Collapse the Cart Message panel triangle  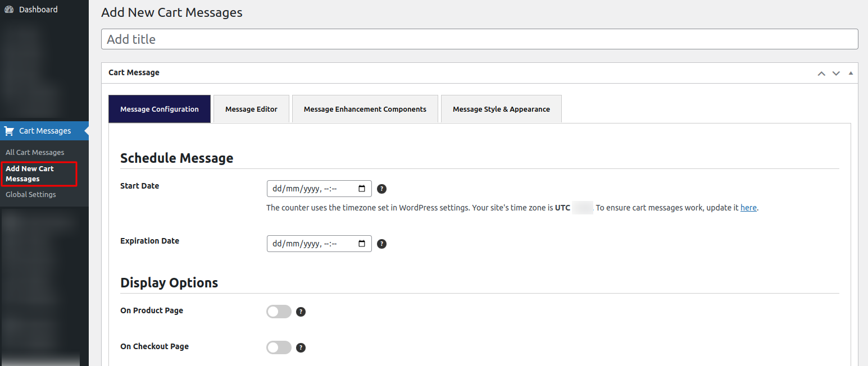(x=850, y=73)
